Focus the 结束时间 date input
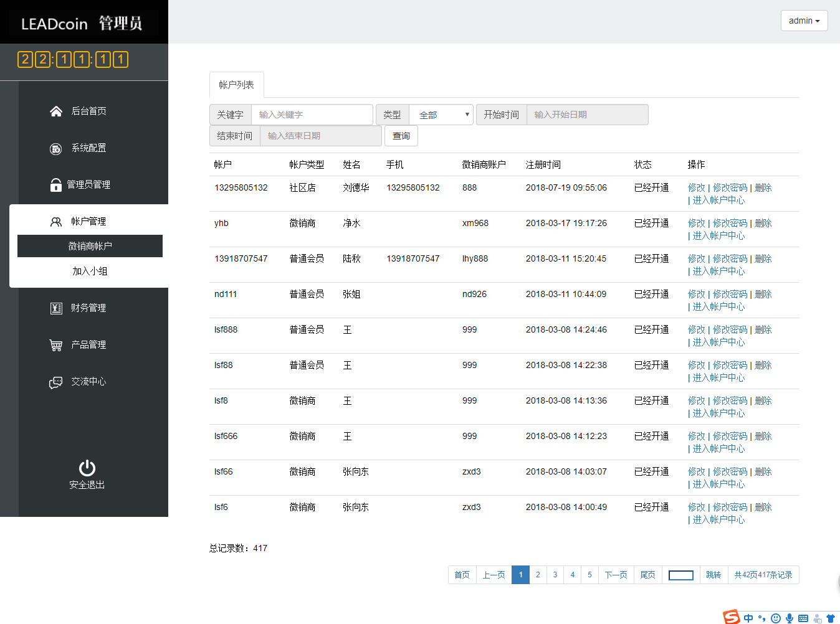The height and width of the screenshot is (624, 840). click(x=321, y=136)
